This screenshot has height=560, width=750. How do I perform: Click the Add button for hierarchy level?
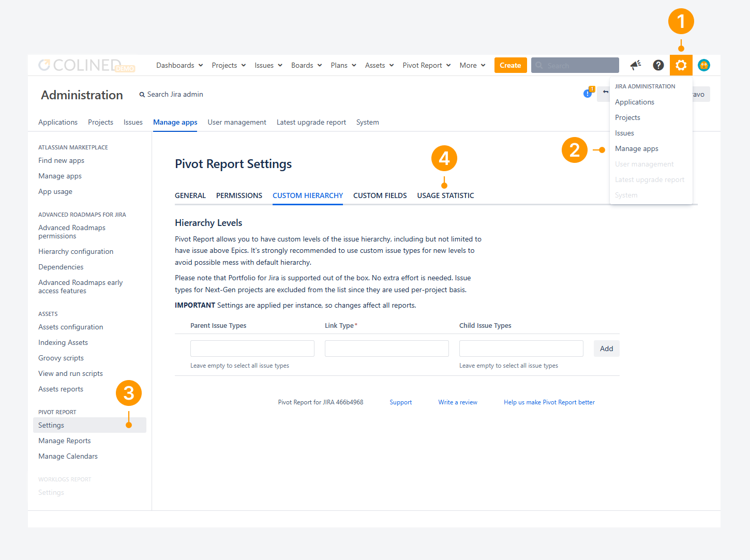[607, 349]
